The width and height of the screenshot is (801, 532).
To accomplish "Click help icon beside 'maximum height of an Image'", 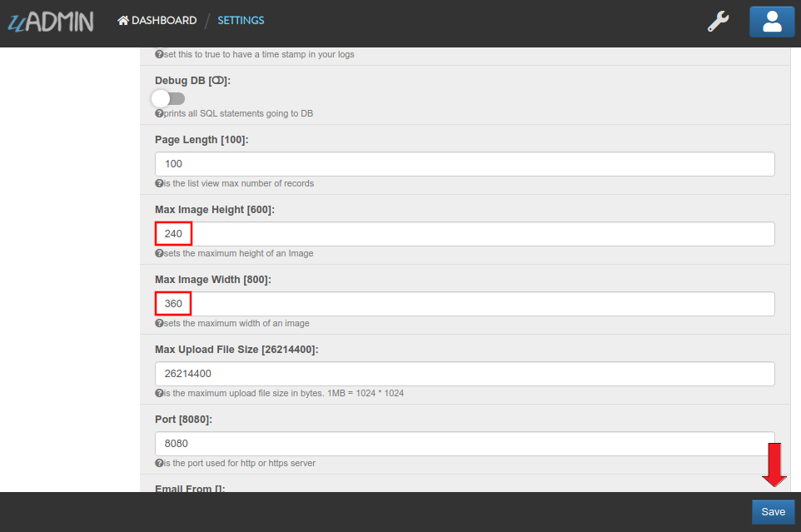I will 159,253.
